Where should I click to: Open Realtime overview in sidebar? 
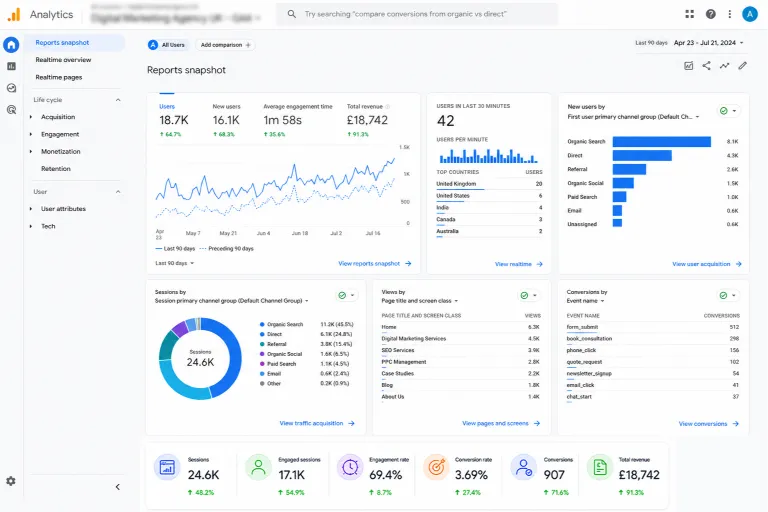coord(63,60)
